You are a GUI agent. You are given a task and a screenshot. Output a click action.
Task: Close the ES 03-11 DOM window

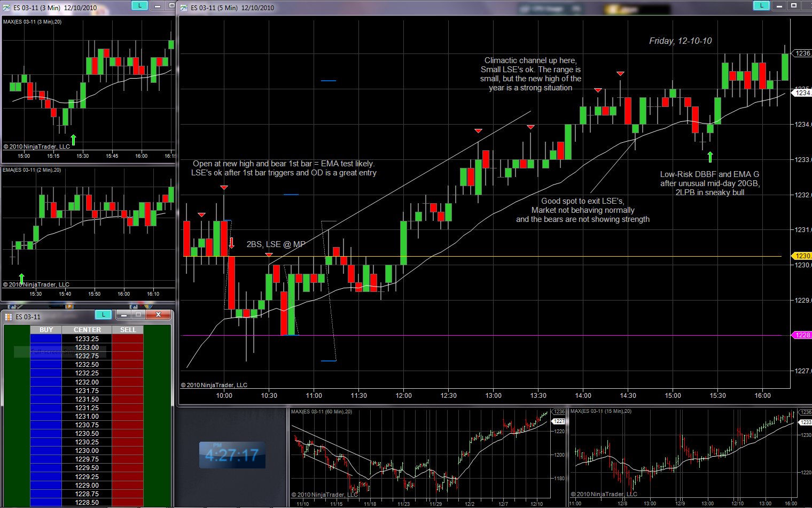pos(158,314)
